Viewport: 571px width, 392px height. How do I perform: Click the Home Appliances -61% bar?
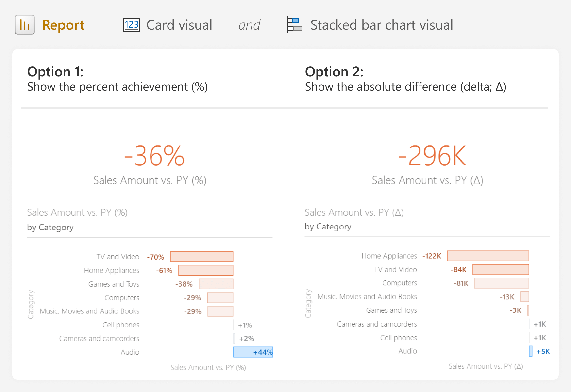(206, 270)
